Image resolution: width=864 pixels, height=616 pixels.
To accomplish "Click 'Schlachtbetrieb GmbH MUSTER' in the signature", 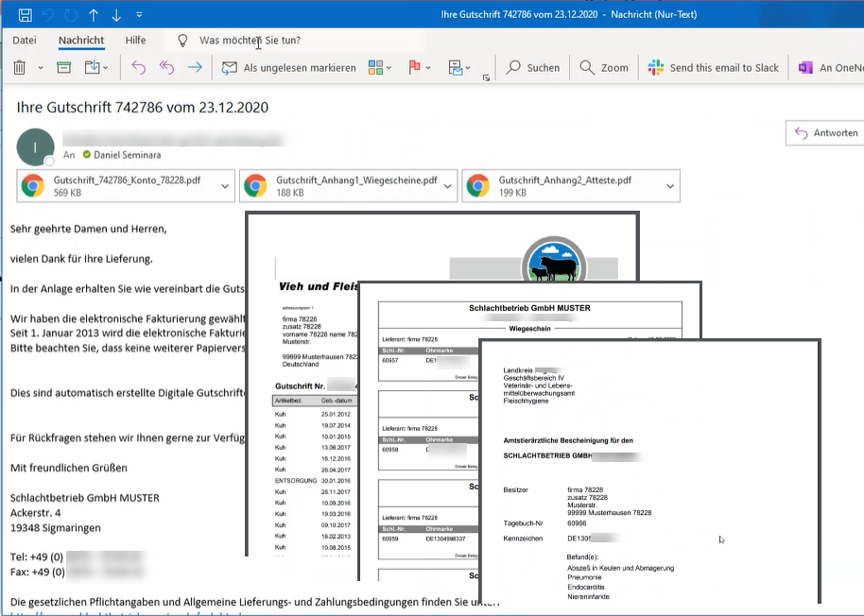I will pyautogui.click(x=85, y=498).
